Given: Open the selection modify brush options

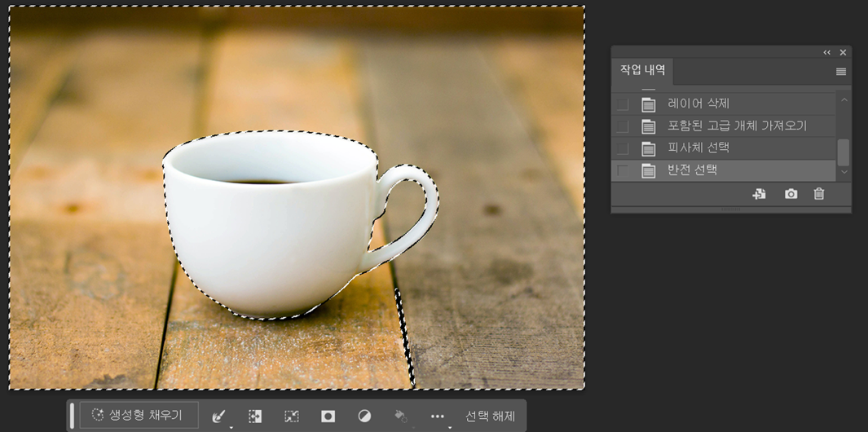Looking at the screenshot, I should tap(219, 417).
